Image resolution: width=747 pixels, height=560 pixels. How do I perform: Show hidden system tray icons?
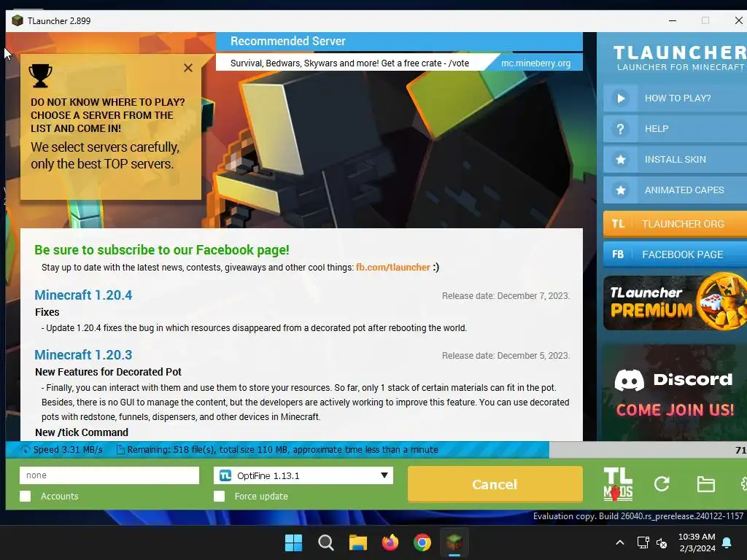click(620, 542)
